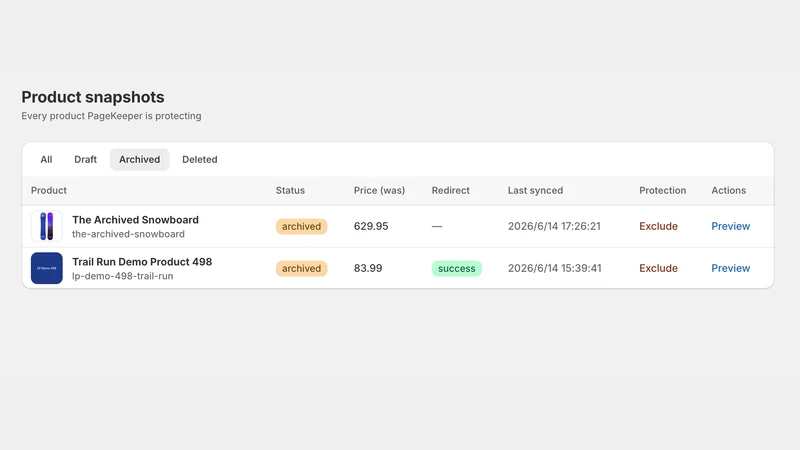Click Trail Run Demo Product 498 thumbnail
The height and width of the screenshot is (450, 800).
click(x=46, y=268)
